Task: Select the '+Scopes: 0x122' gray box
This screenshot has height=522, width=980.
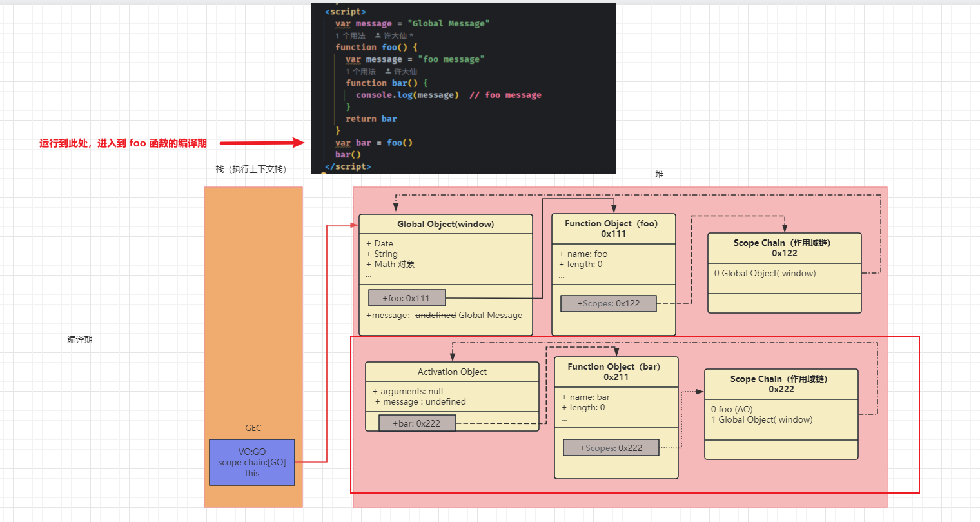Action: point(608,303)
